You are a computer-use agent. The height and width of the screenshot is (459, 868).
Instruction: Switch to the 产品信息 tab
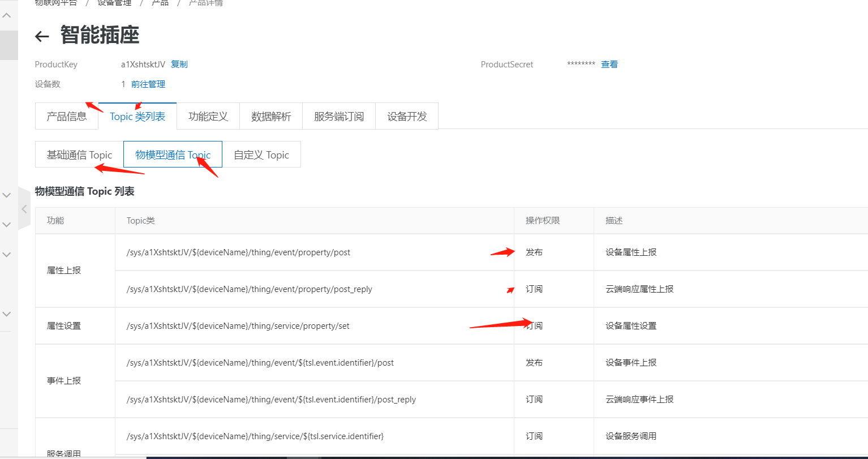coord(67,117)
